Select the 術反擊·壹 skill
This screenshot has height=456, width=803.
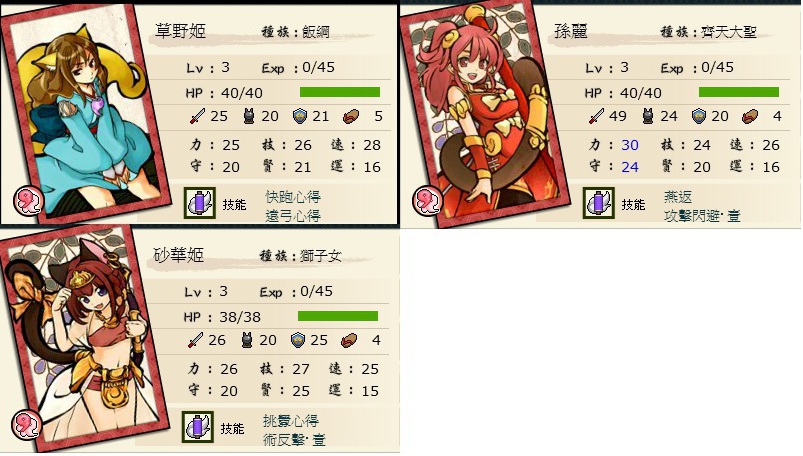tap(294, 440)
